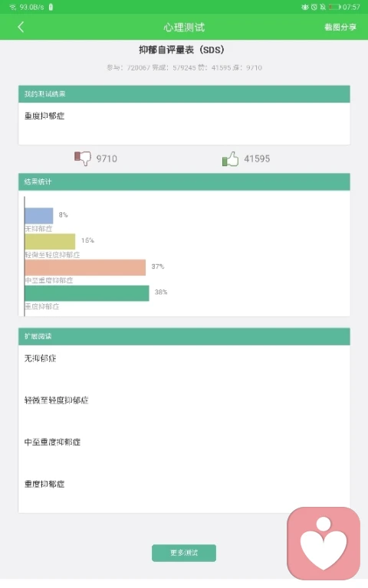Viewport: 368px width, 588px height.
Task: Click the 扩展阅读 section header
Action: coord(184,336)
